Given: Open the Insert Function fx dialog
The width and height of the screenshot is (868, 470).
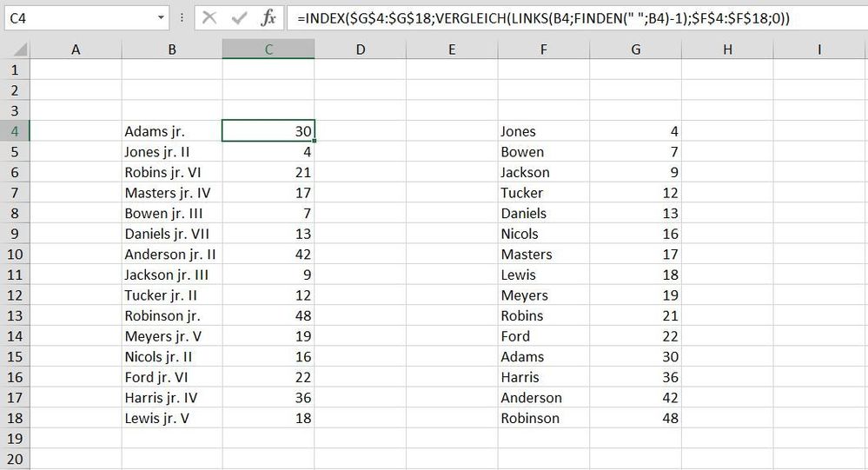Looking at the screenshot, I should point(268,18).
